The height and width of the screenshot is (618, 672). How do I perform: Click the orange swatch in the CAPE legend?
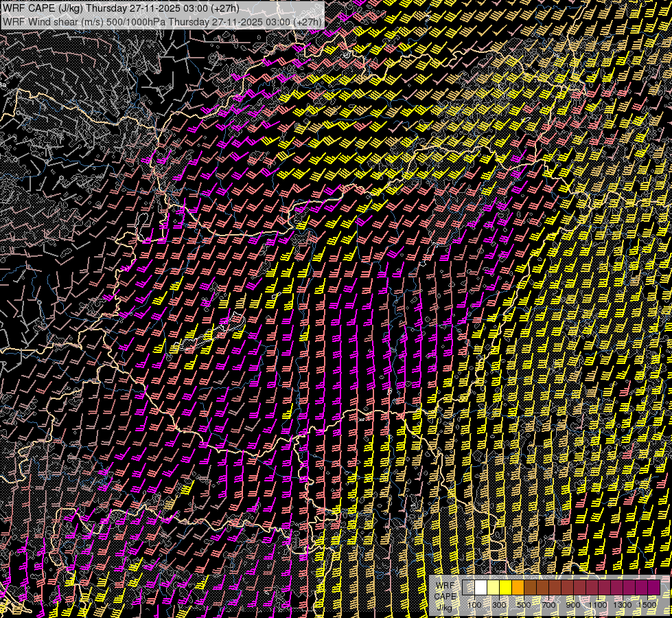click(518, 588)
